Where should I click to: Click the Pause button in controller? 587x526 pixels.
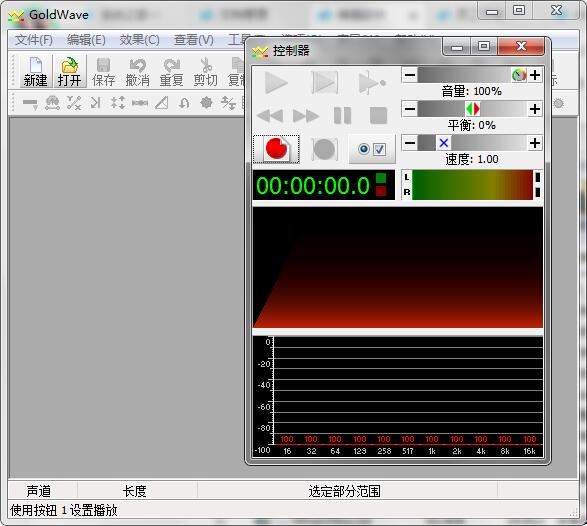pos(342,115)
